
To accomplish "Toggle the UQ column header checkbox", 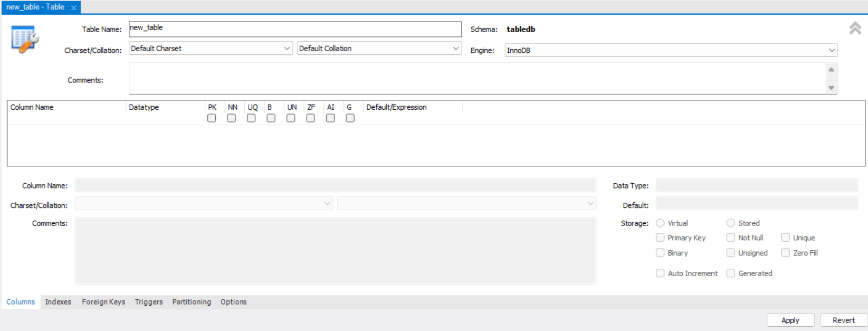I will 251,118.
